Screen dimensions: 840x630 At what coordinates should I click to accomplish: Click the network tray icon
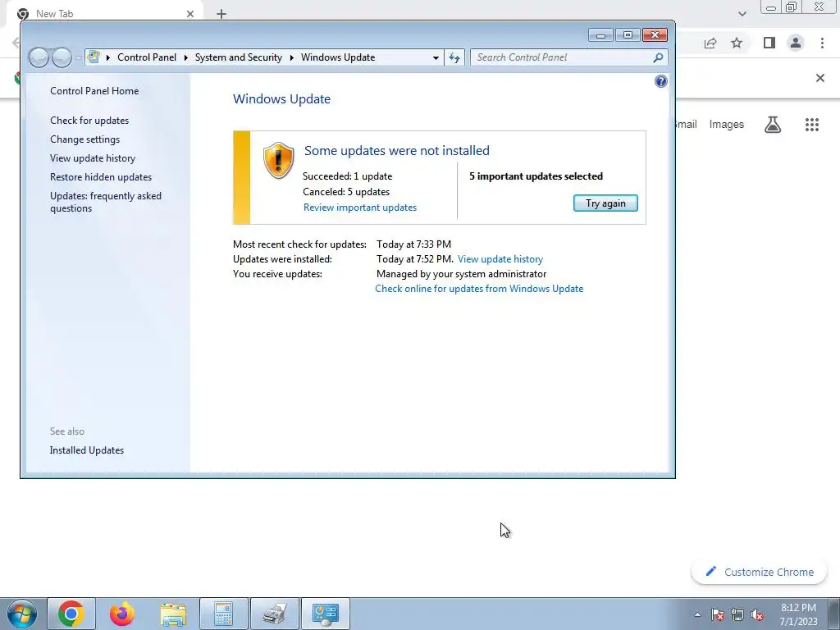737,614
